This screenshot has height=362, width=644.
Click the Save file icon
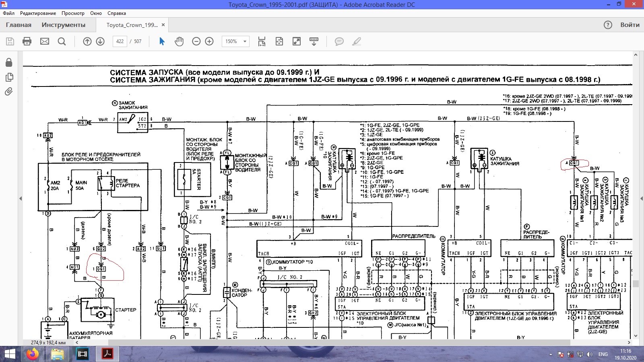[x=10, y=41]
